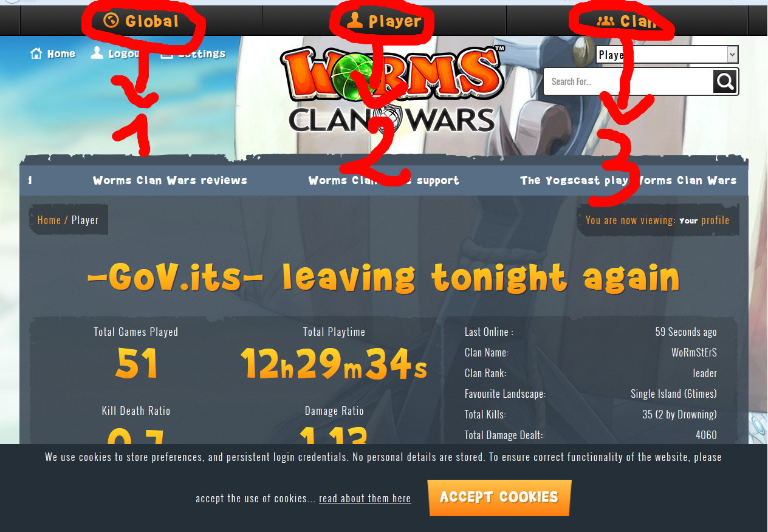Click the Home breadcrumb link
Viewport: 768px width, 532px height.
click(49, 220)
